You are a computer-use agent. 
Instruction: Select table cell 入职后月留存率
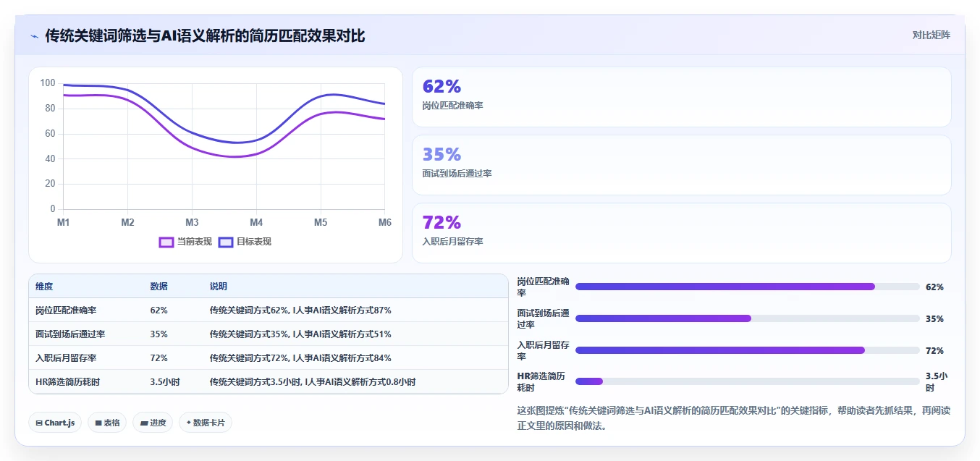point(66,358)
